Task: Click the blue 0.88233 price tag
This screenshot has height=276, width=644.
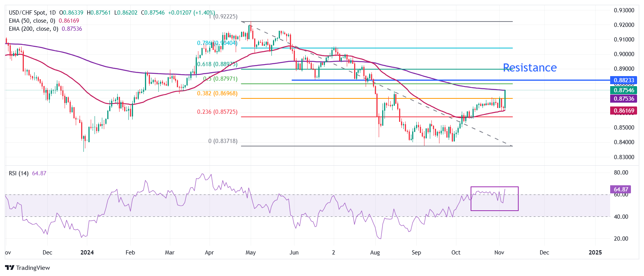Action: pyautogui.click(x=624, y=80)
